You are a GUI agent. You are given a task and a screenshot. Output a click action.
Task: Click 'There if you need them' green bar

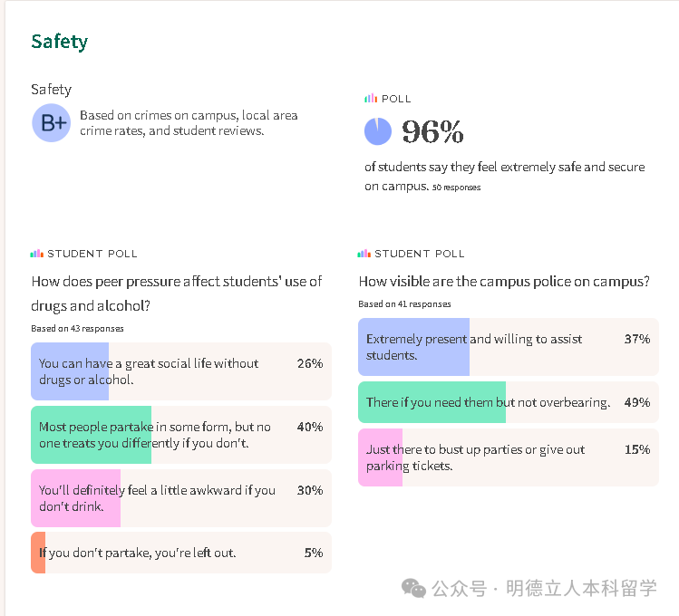(x=488, y=402)
